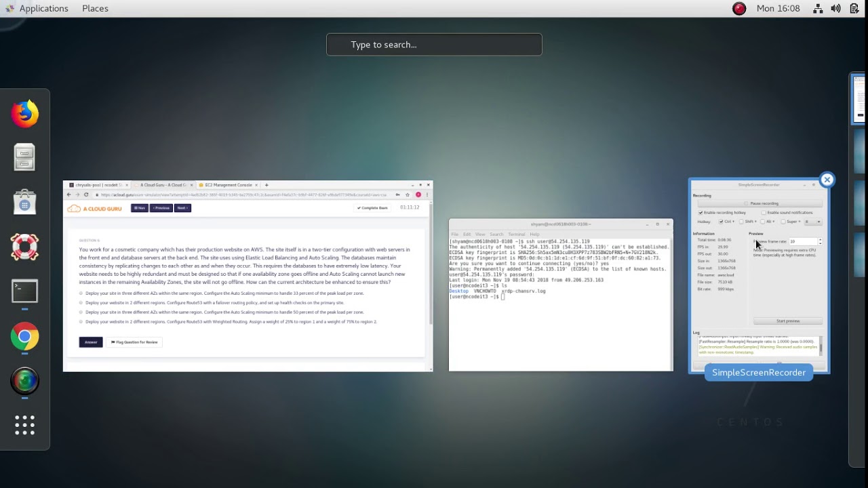Click the clipboard icon in top bar
Image resolution: width=868 pixels, height=488 pixels.
854,8
